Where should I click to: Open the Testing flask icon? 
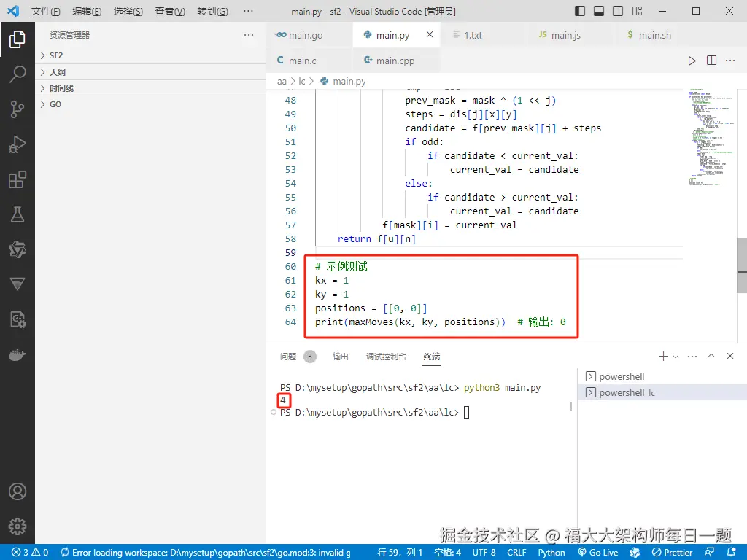click(18, 214)
